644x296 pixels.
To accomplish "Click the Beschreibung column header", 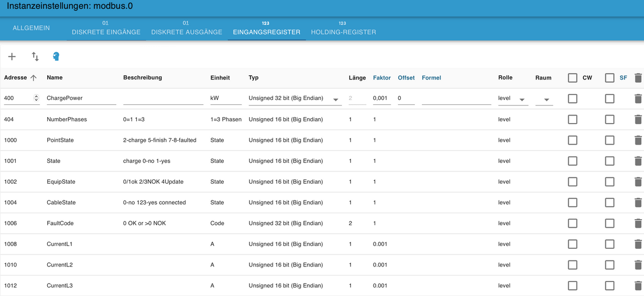I will 142,78.
